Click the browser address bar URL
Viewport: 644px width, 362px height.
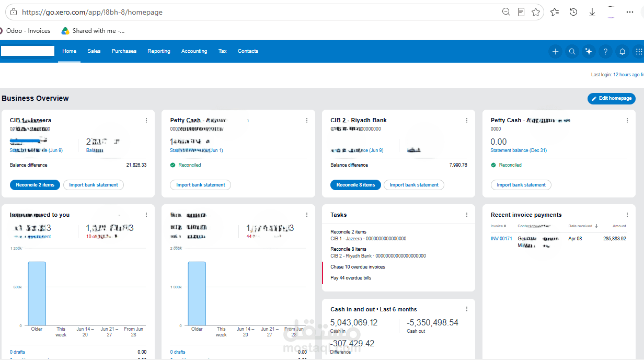(x=93, y=12)
